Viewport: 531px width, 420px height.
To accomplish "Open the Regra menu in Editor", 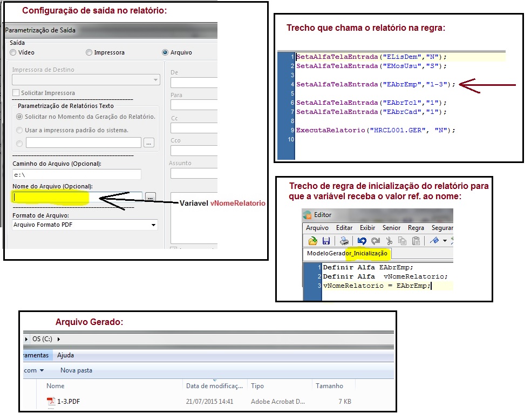I will [x=416, y=228].
